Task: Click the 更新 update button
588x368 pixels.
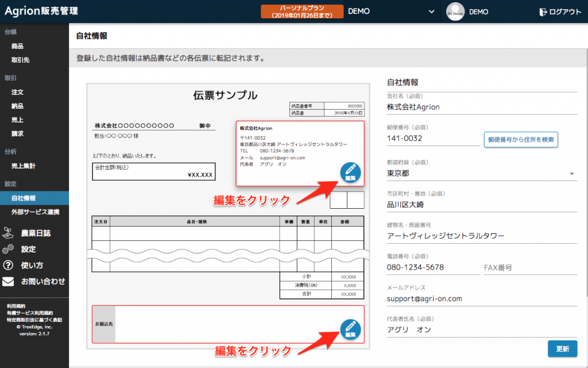Action: click(x=563, y=349)
